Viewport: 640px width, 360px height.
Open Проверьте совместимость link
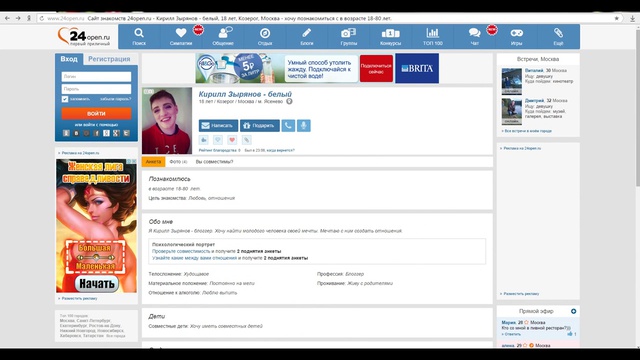pyautogui.click(x=181, y=251)
